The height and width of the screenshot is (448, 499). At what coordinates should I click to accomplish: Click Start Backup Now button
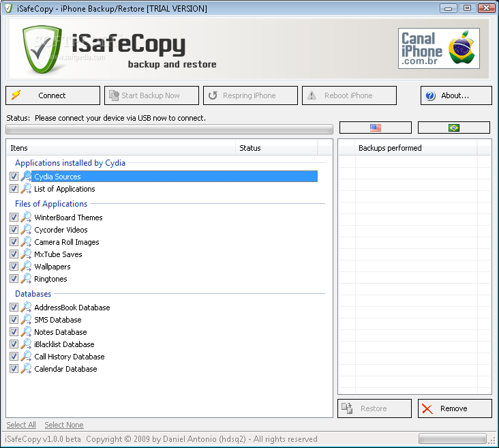151,95
